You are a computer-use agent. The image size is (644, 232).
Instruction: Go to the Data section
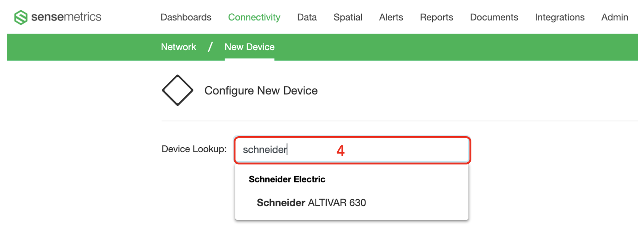[307, 17]
